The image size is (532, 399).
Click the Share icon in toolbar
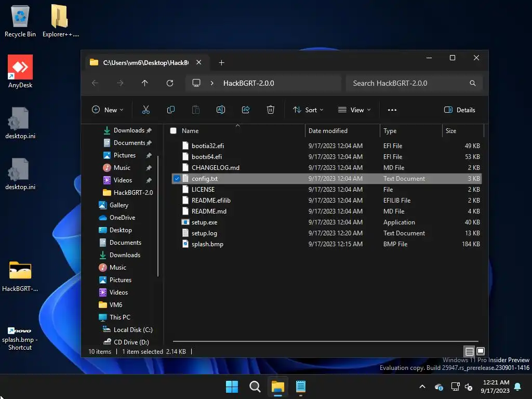[246, 110]
